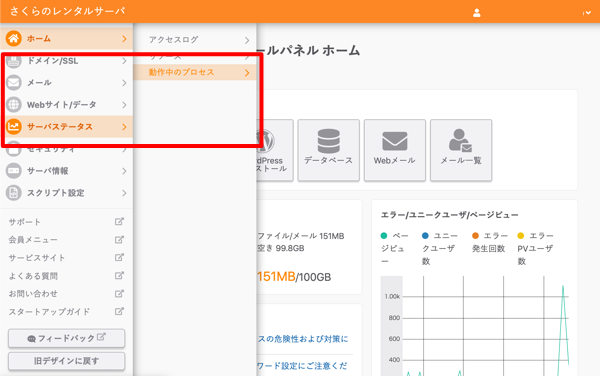This screenshot has height=376, width=600.
Task: Expand the Webサイト/データ chevron
Action: (124, 104)
